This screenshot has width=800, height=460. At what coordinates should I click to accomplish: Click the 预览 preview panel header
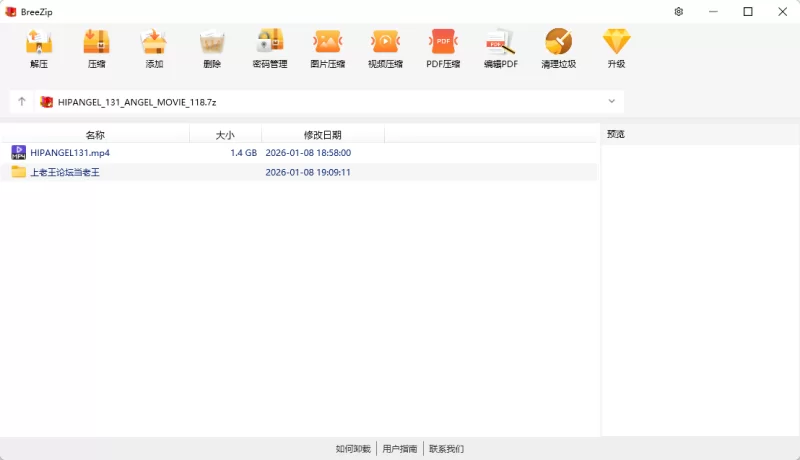pos(616,134)
